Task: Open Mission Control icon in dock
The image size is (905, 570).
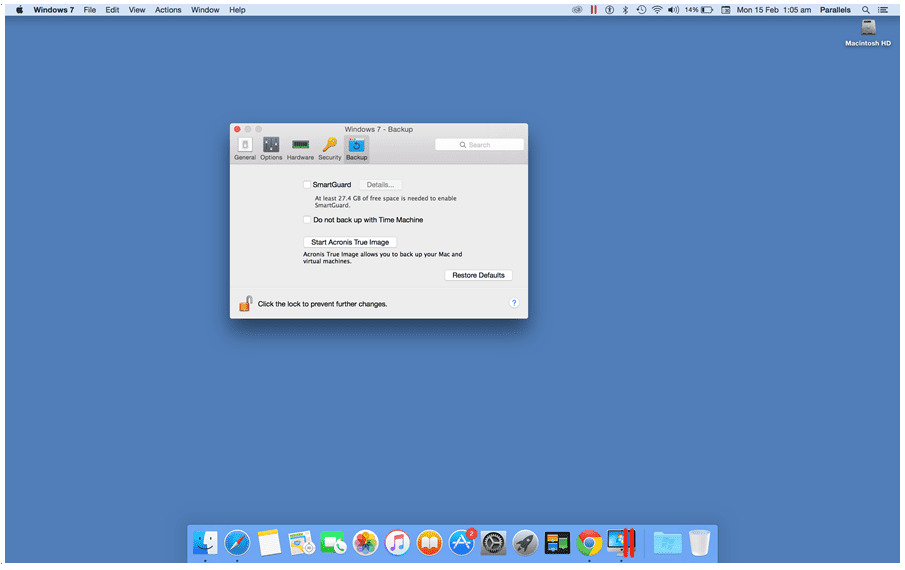Action: 557,542
